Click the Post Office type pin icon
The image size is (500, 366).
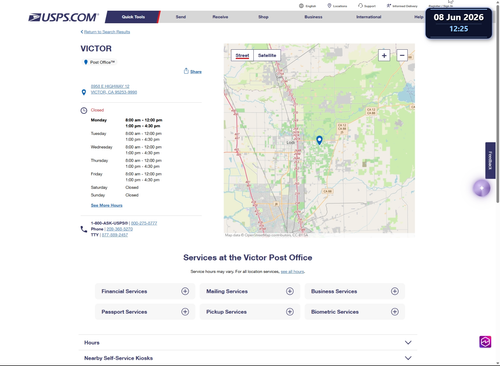[x=86, y=62]
